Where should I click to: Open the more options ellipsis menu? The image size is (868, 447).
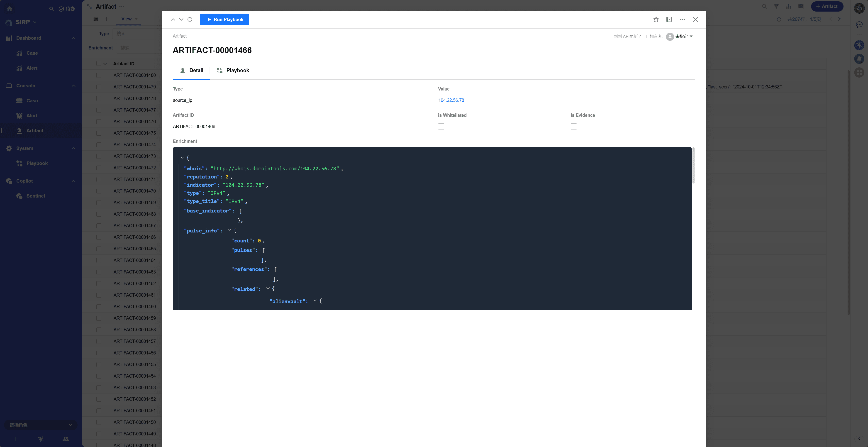682,20
